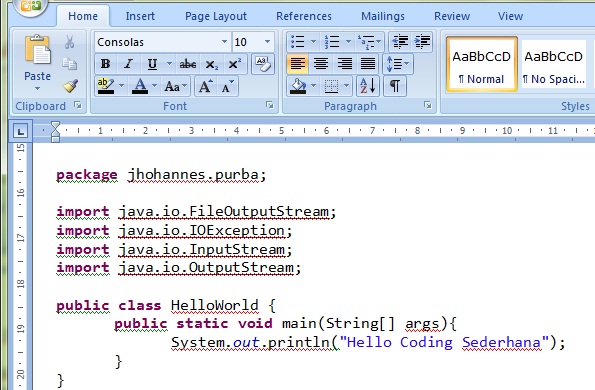Click inside the Consolas font name field
Viewport: 595px width, 390px height.
[x=157, y=42]
